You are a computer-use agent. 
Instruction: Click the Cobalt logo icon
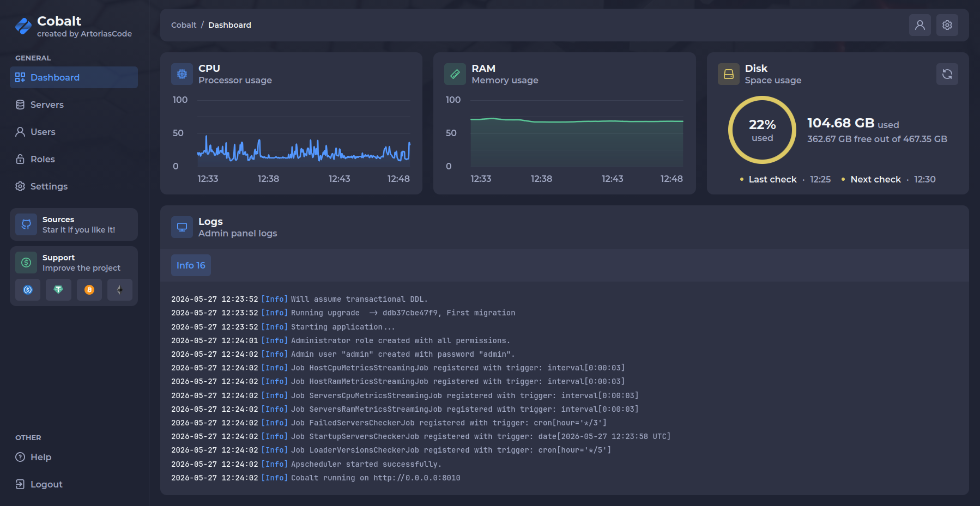pos(23,26)
